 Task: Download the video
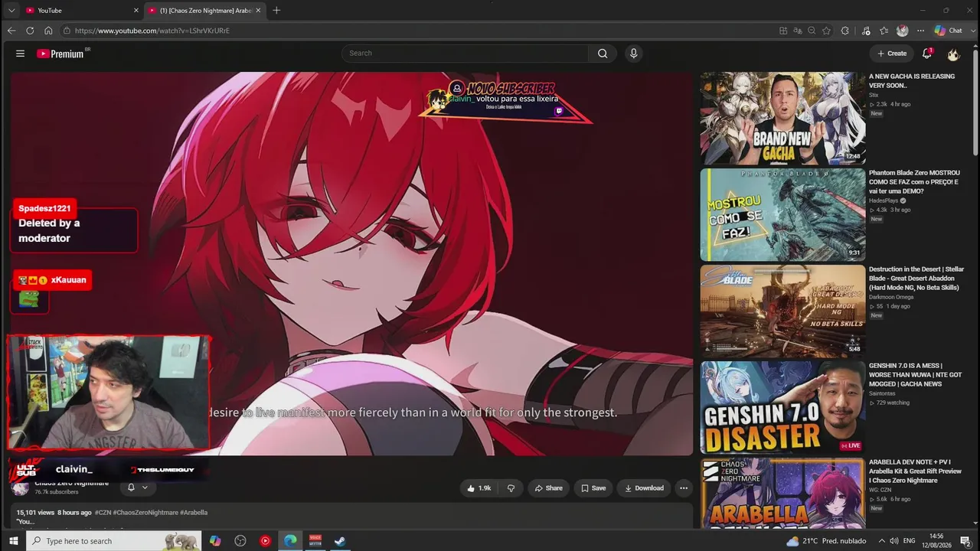pyautogui.click(x=644, y=488)
